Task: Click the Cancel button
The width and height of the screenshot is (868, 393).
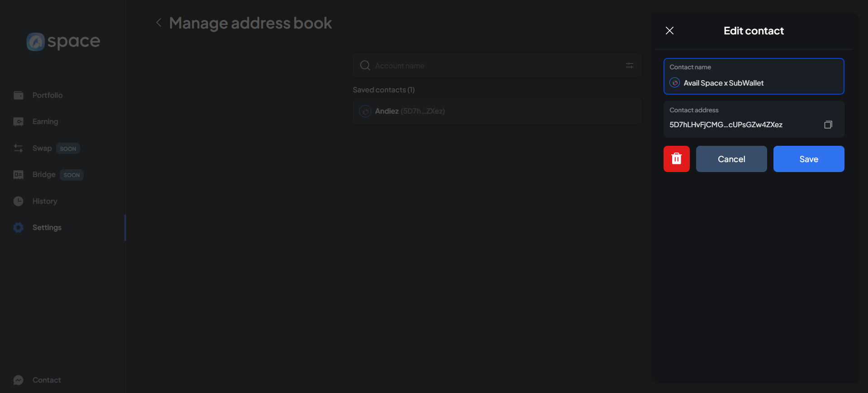Action: click(731, 159)
